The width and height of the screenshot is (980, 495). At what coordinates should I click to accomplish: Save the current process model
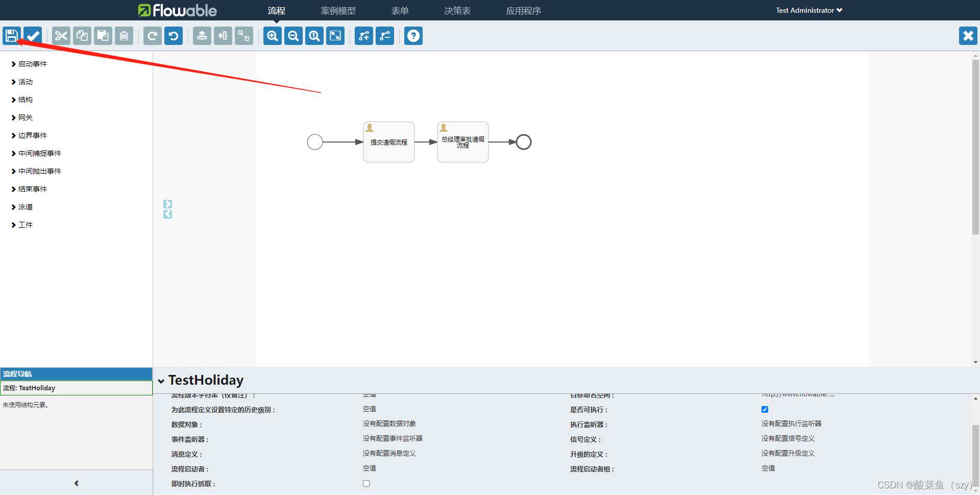11,36
